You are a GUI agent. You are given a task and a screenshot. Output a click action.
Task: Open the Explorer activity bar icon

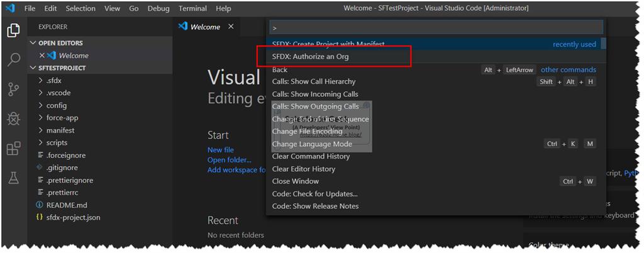click(14, 30)
